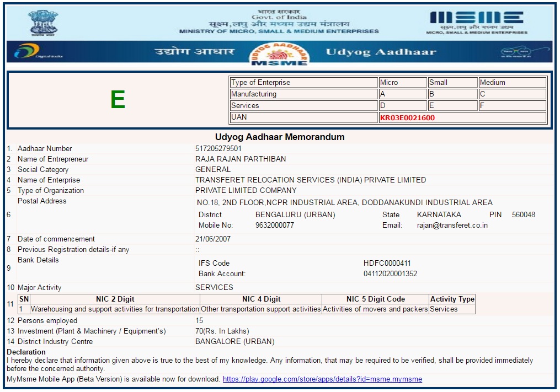This screenshot has width=560, height=392.
Task: Click bank account number 04112020001352
Action: (390, 274)
